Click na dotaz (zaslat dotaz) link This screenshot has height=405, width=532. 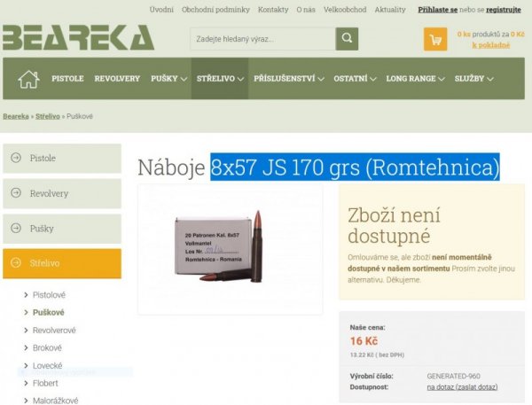pyautogui.click(x=462, y=387)
